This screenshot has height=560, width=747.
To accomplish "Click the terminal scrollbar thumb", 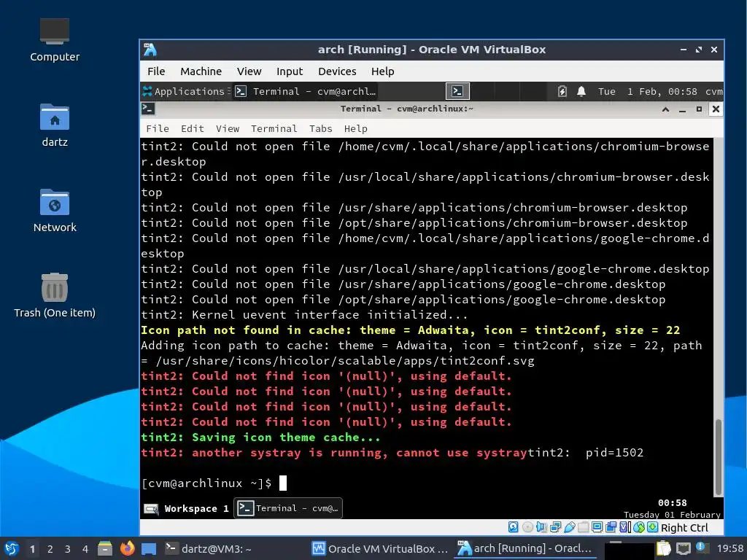I will (719, 457).
